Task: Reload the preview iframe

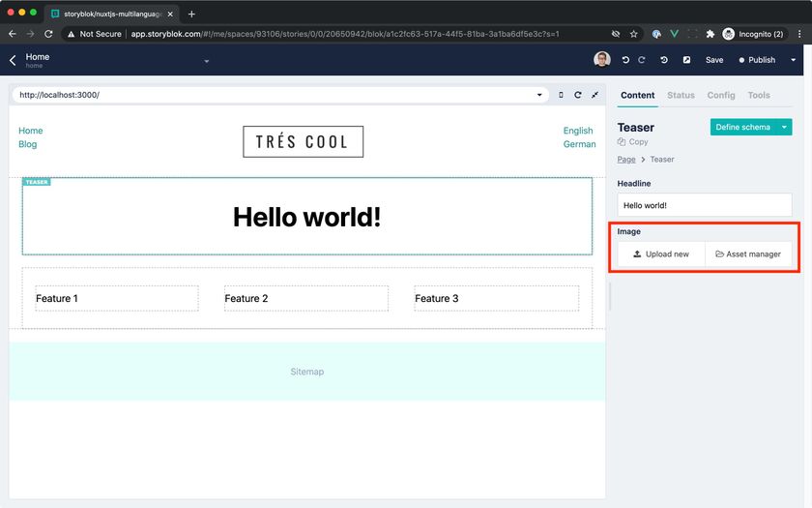Action: tap(578, 95)
